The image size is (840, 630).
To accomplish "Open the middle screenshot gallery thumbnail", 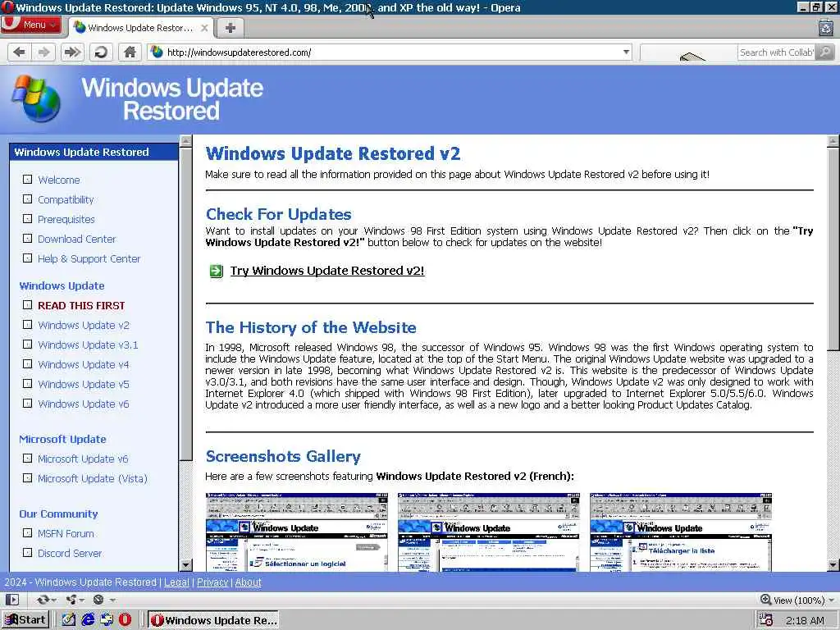I will pos(489,532).
